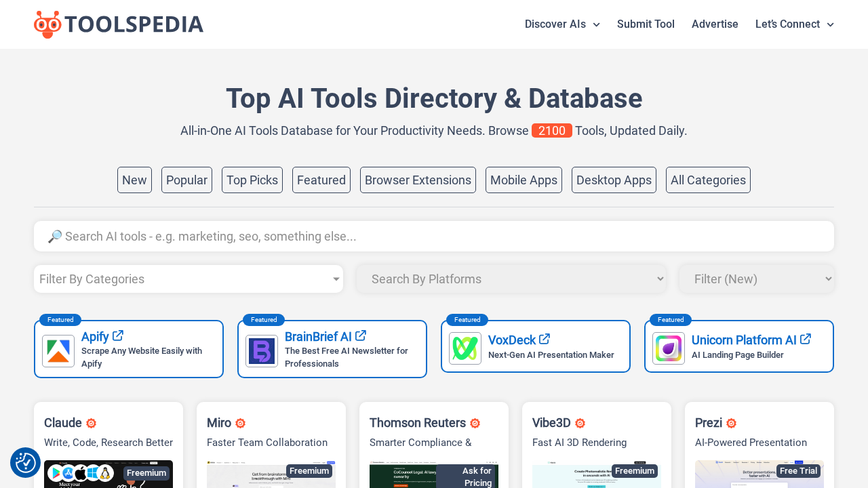Select the Mobile Apps filter
This screenshot has width=868, height=488.
pyautogui.click(x=524, y=180)
